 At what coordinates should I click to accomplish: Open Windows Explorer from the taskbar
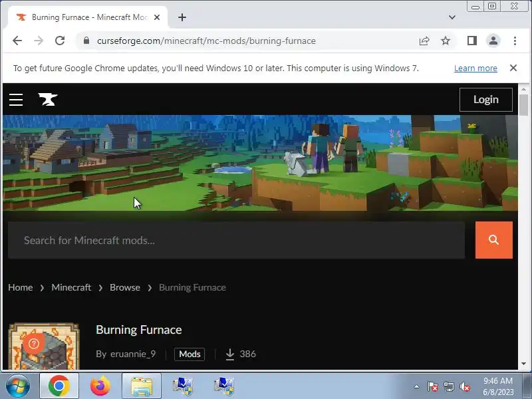[x=142, y=386]
